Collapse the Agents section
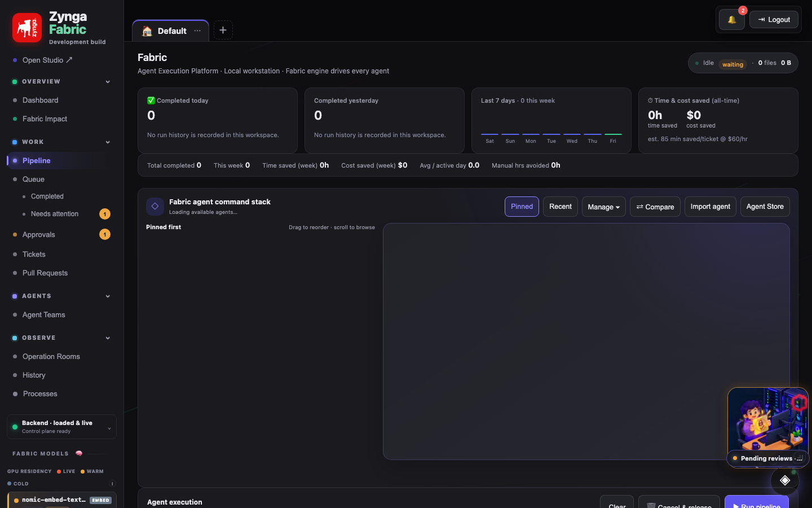Screen dimensions: 812x508 [x=108, y=296]
